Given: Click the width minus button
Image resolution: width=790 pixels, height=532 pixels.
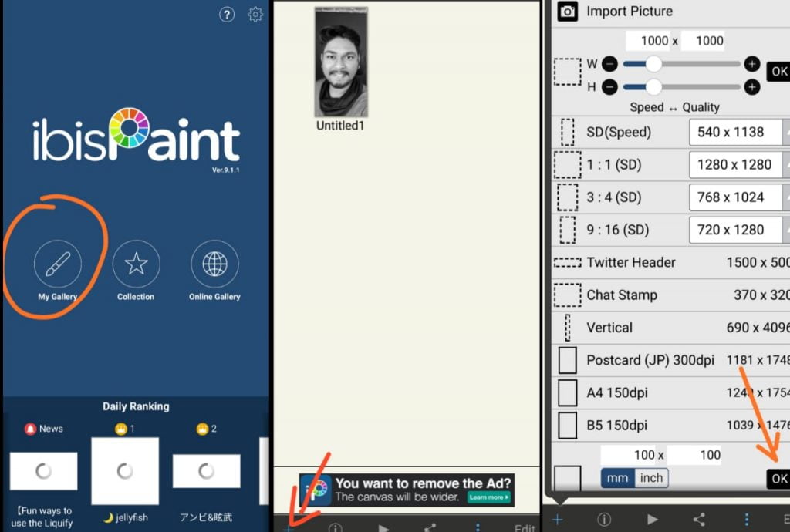Looking at the screenshot, I should tap(609, 65).
